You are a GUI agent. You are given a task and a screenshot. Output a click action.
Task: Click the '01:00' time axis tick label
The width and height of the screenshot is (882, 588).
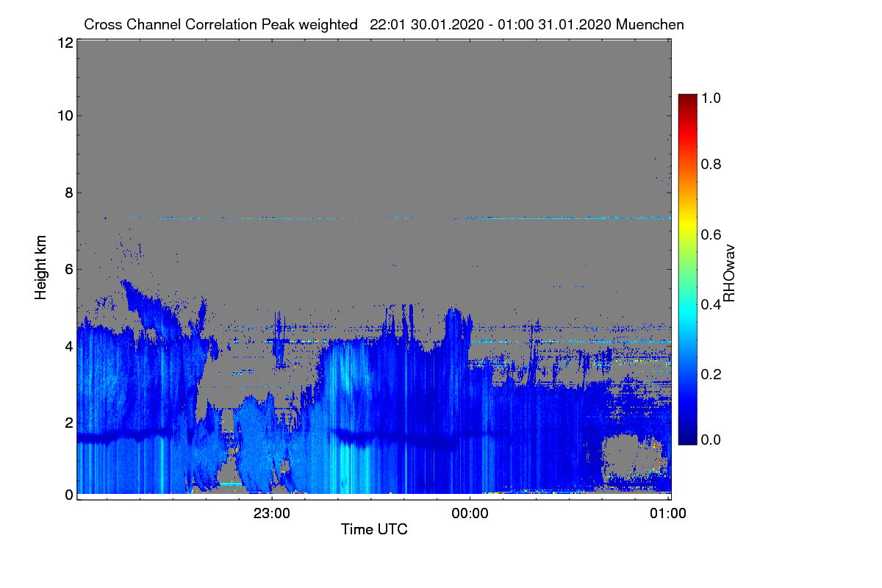[667, 514]
